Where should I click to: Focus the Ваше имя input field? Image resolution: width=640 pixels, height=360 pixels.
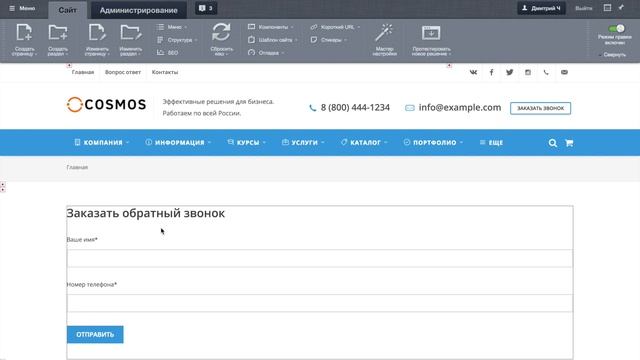(320, 258)
